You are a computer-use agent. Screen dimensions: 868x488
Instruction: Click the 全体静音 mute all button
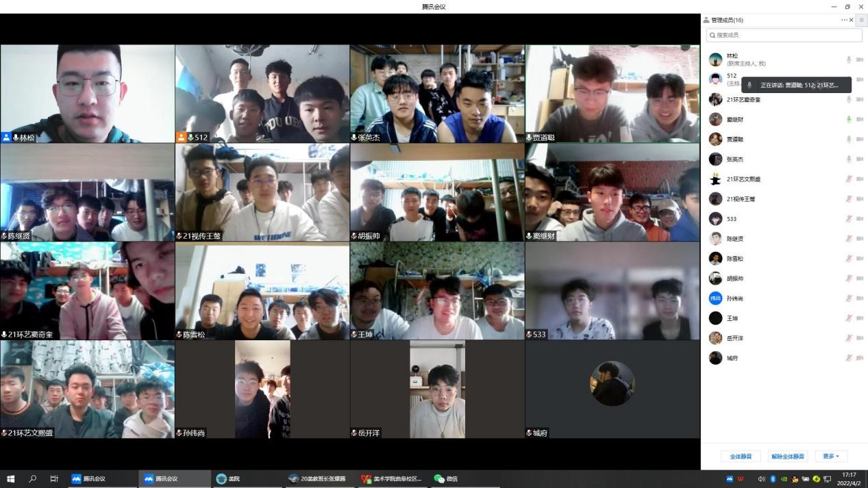tap(741, 457)
